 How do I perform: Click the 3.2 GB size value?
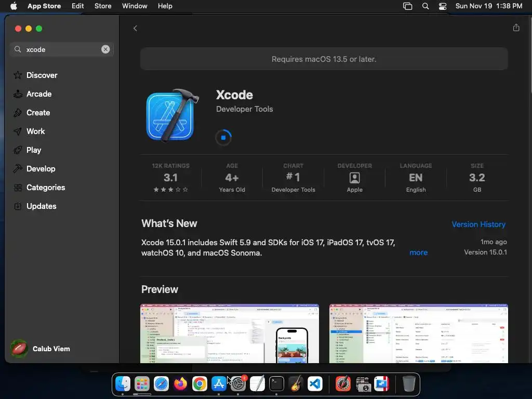click(x=477, y=178)
